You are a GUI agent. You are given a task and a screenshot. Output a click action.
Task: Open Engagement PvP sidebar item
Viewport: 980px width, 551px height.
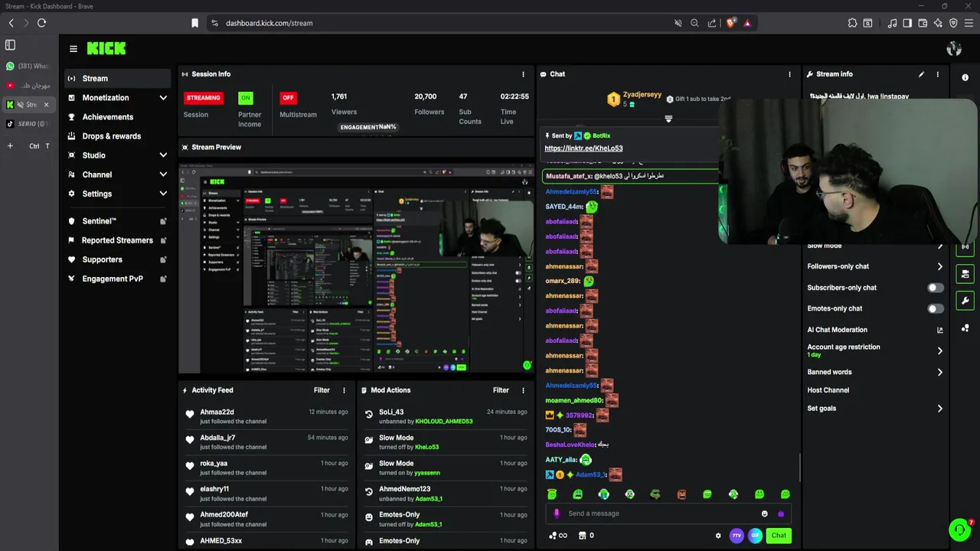pos(117,279)
